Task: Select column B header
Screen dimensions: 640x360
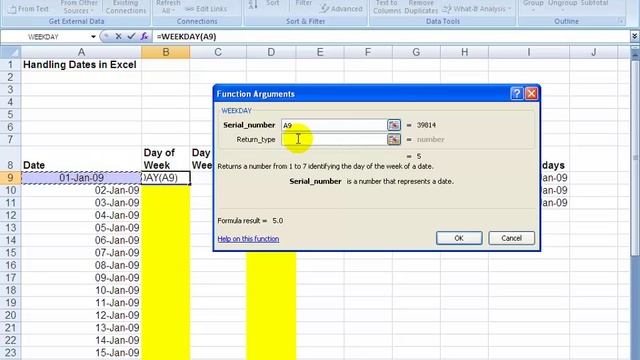Action: click(x=166, y=52)
